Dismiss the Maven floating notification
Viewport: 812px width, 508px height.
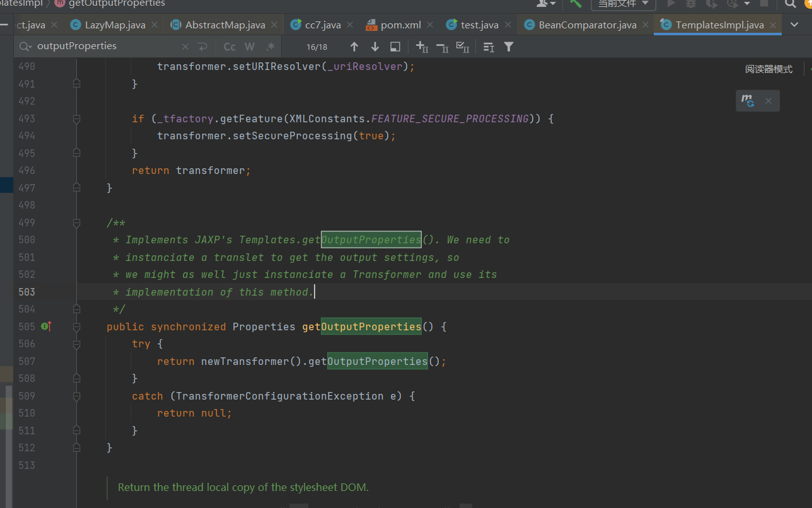(x=768, y=101)
